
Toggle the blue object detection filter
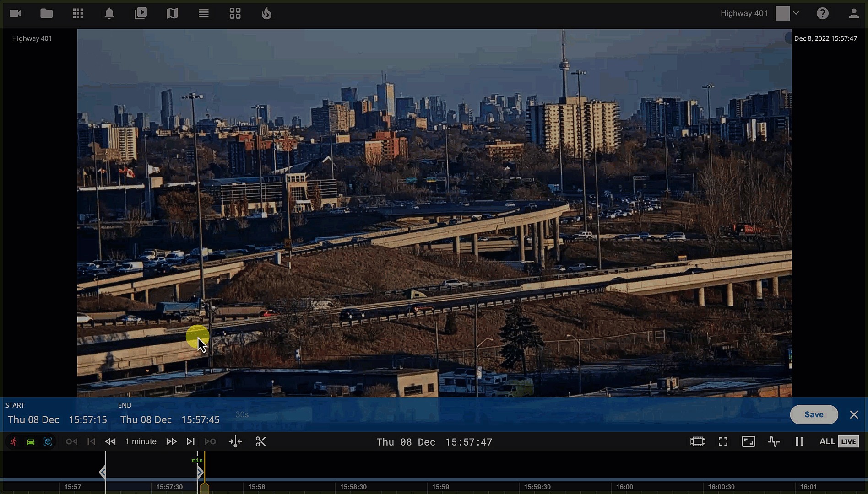pyautogui.click(x=48, y=441)
